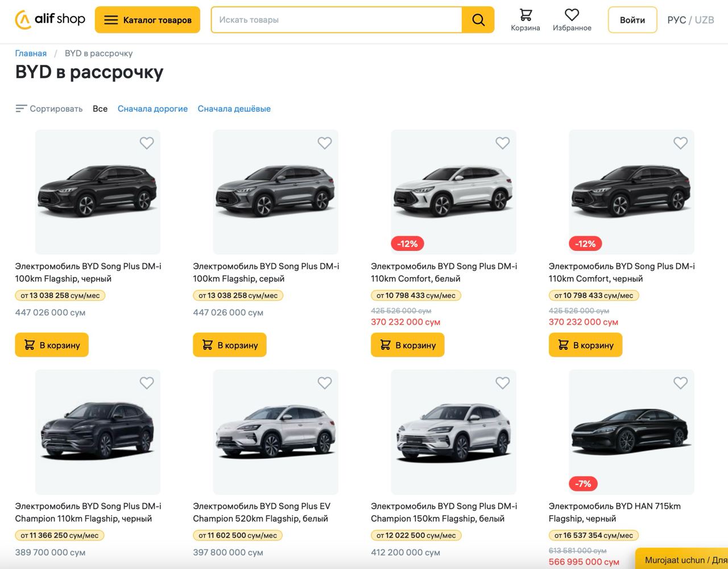This screenshot has height=569, width=728.
Task: Click the Искать товары search field
Action: pos(337,20)
